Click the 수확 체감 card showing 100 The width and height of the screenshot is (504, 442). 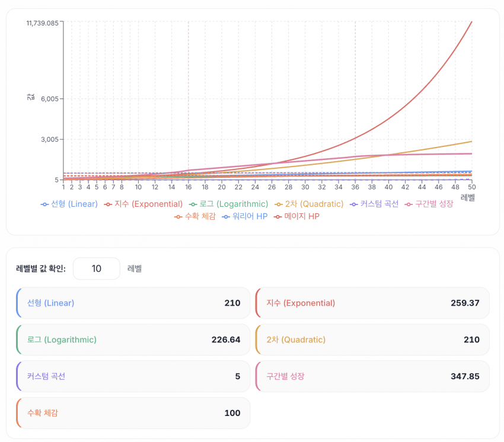[x=133, y=413]
